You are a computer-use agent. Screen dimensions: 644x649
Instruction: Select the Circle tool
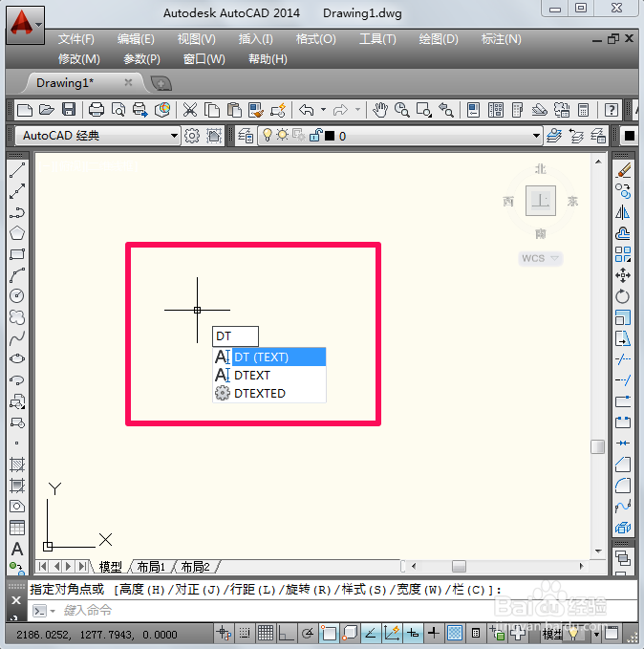17,296
